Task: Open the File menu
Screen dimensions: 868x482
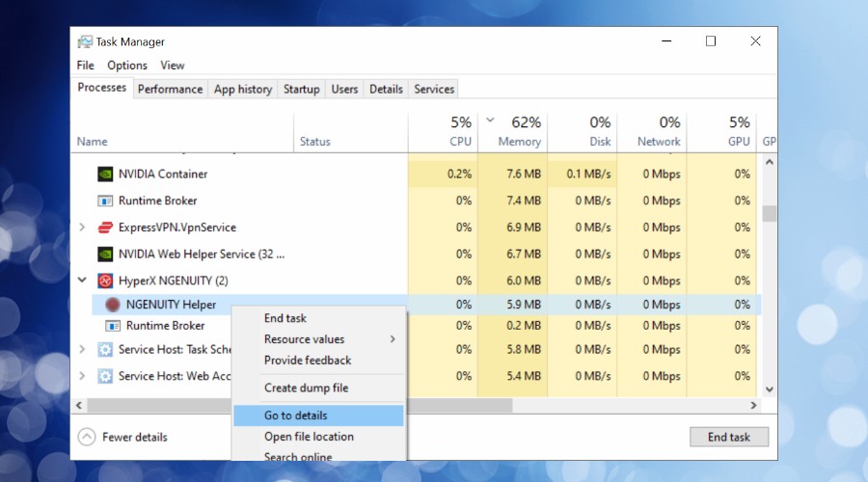Action: 85,66
